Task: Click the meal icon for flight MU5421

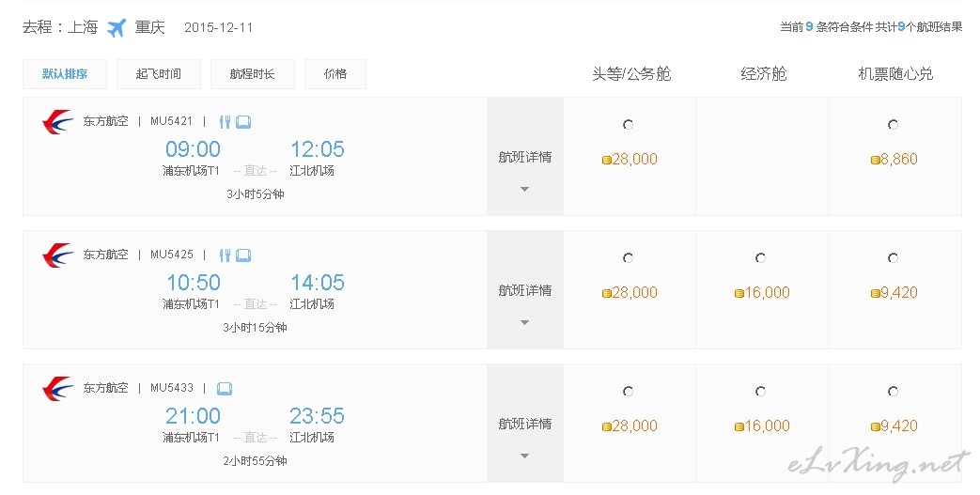Action: (225, 122)
